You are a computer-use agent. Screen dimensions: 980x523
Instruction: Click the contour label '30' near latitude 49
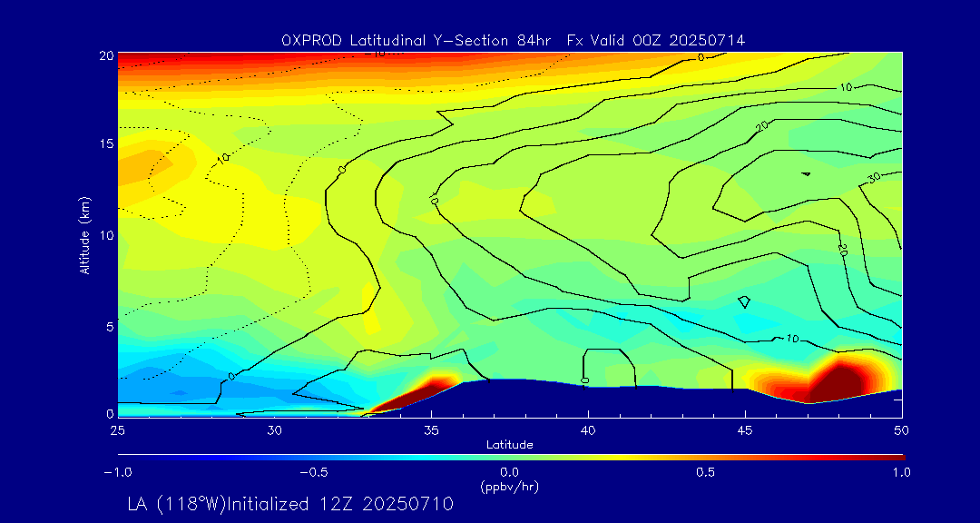point(874,178)
